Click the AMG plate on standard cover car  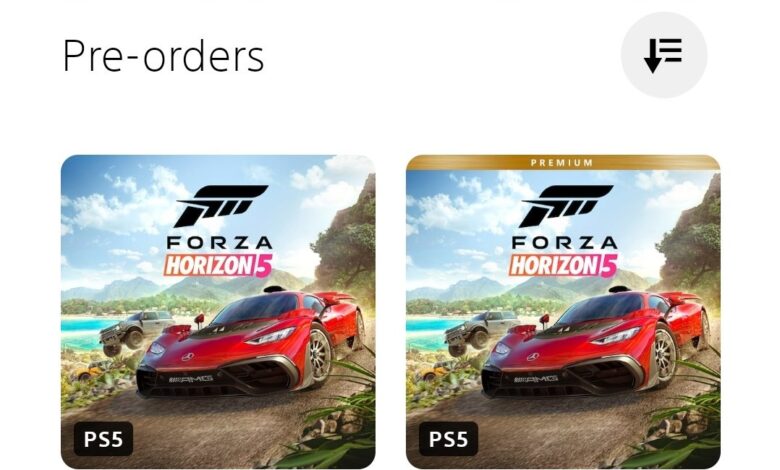point(191,379)
